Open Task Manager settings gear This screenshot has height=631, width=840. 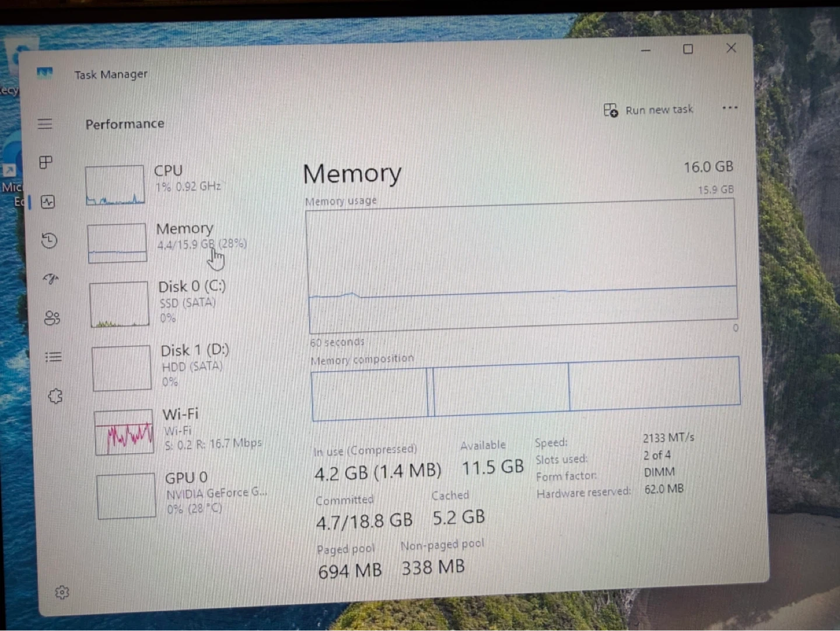[62, 593]
